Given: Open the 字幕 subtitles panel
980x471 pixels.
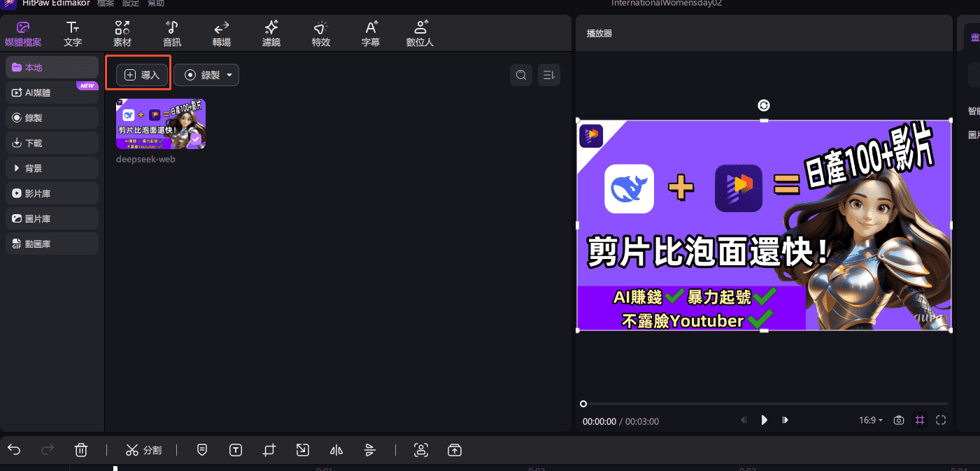Looking at the screenshot, I should (370, 33).
